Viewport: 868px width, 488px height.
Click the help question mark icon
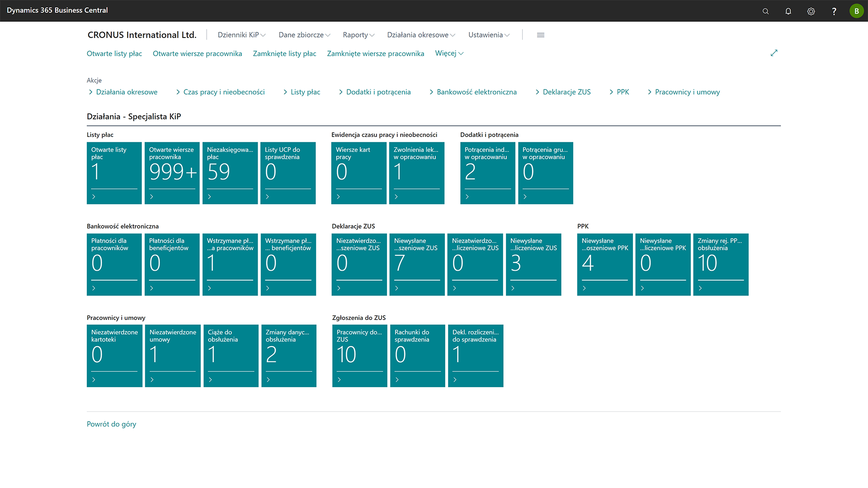point(834,11)
